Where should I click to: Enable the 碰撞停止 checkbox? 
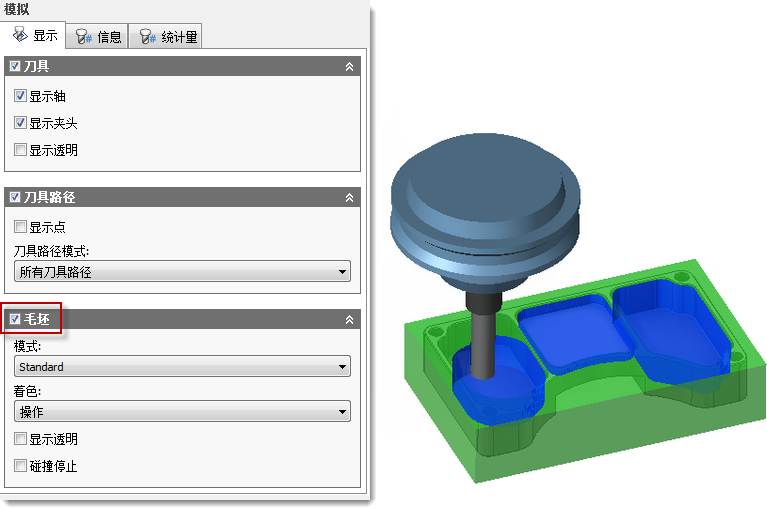click(20, 465)
